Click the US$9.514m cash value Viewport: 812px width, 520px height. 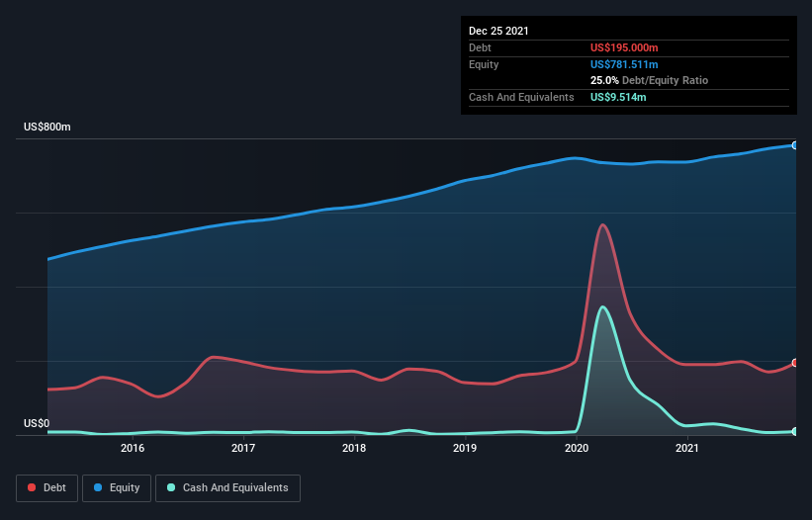(x=618, y=97)
